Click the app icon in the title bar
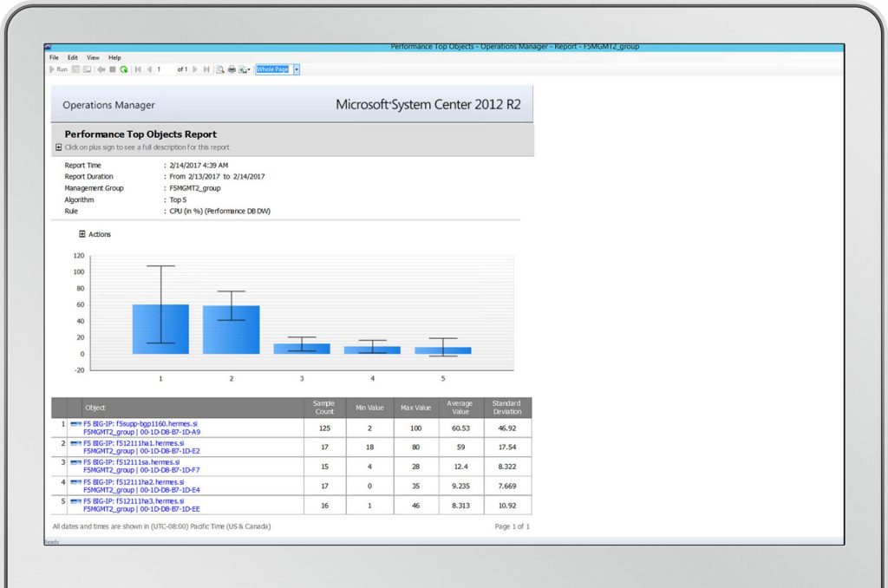 point(48,47)
